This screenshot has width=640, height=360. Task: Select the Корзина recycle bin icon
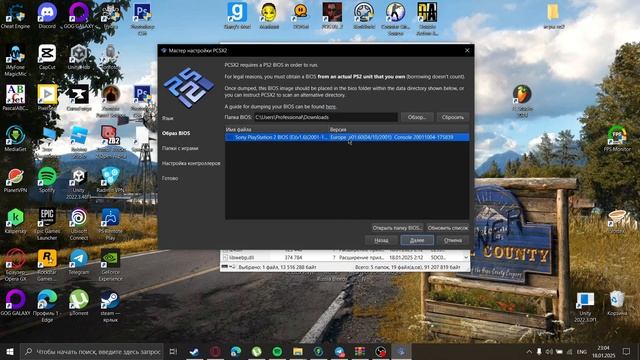coord(617,303)
